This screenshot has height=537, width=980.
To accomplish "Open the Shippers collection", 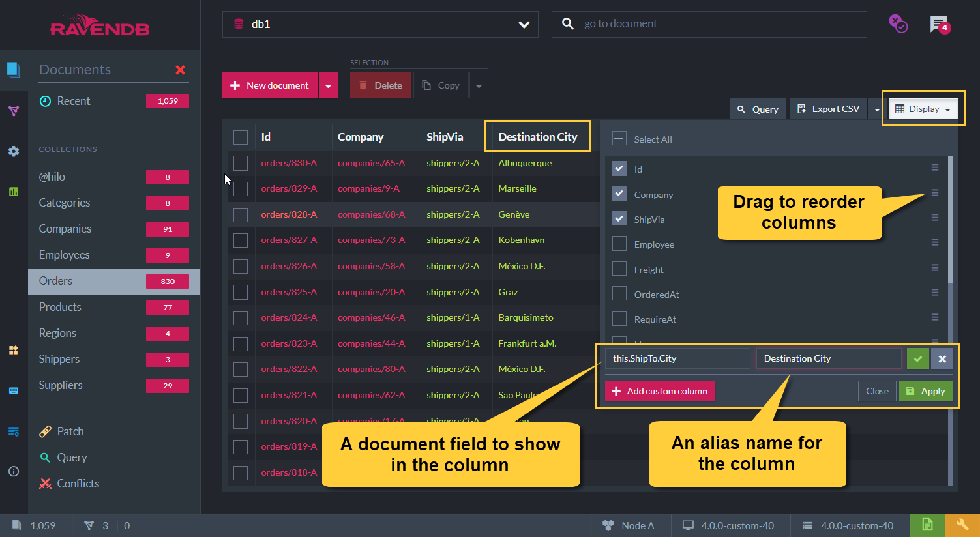I will tap(113, 359).
